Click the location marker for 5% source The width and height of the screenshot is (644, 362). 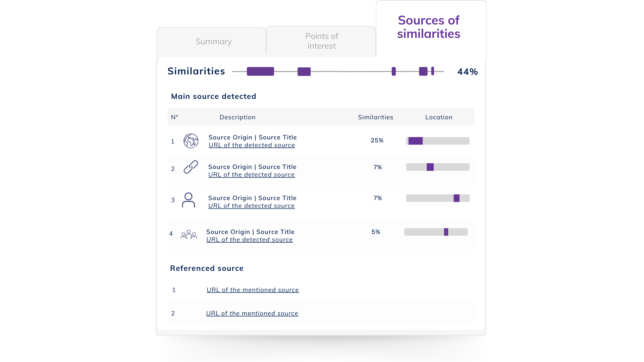446,232
